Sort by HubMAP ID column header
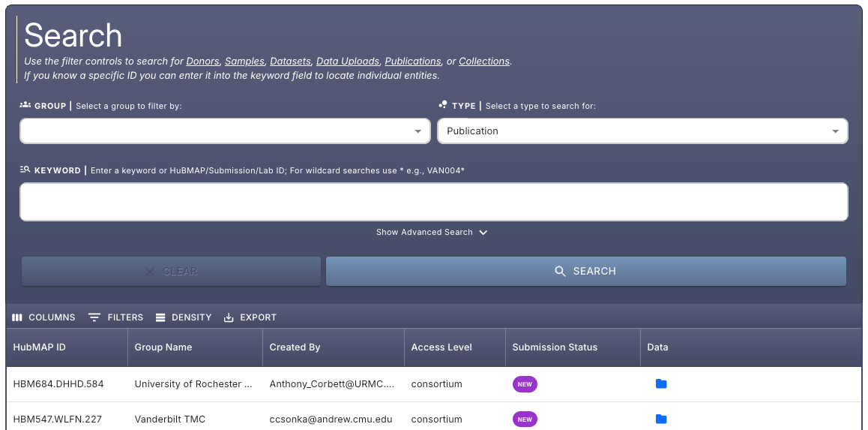The width and height of the screenshot is (868, 430). (40, 347)
